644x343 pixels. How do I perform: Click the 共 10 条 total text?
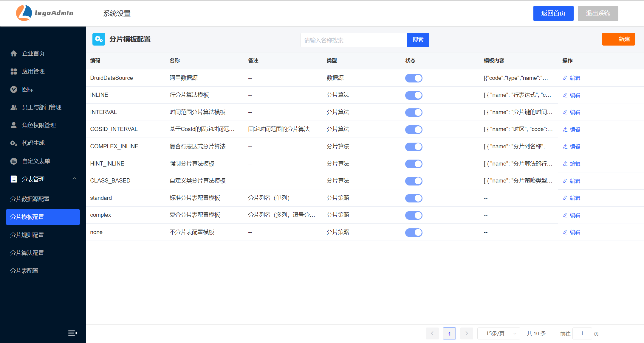click(536, 333)
